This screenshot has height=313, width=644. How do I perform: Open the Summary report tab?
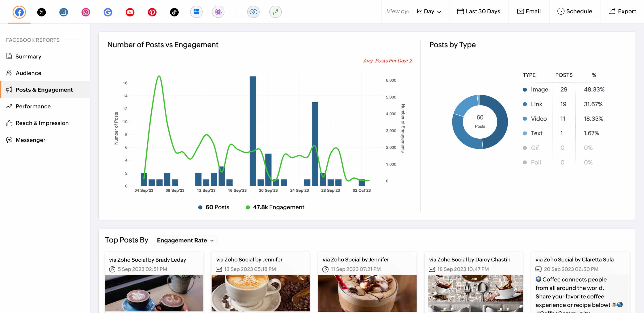tap(28, 56)
